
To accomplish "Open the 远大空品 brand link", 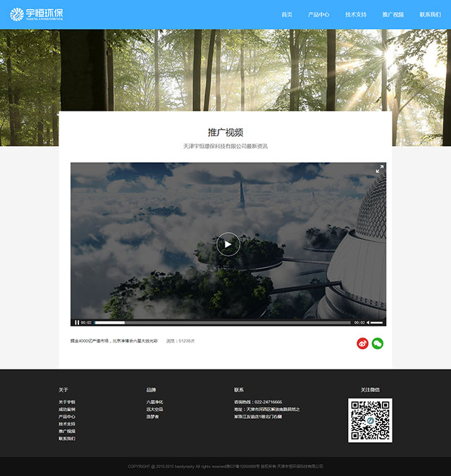I will pos(154,409).
